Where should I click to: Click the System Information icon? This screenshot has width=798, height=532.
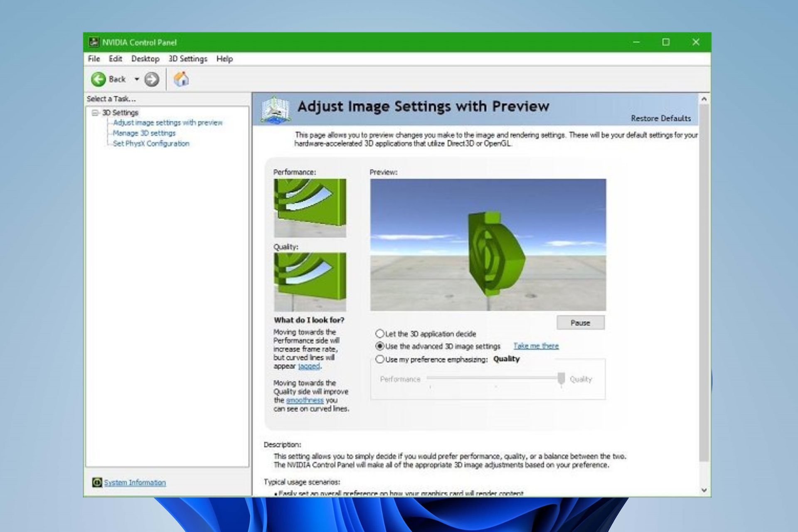pos(97,482)
